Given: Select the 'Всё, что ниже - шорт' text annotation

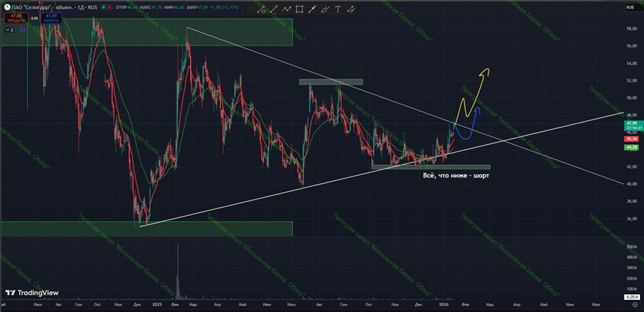Looking at the screenshot, I should coord(456,175).
